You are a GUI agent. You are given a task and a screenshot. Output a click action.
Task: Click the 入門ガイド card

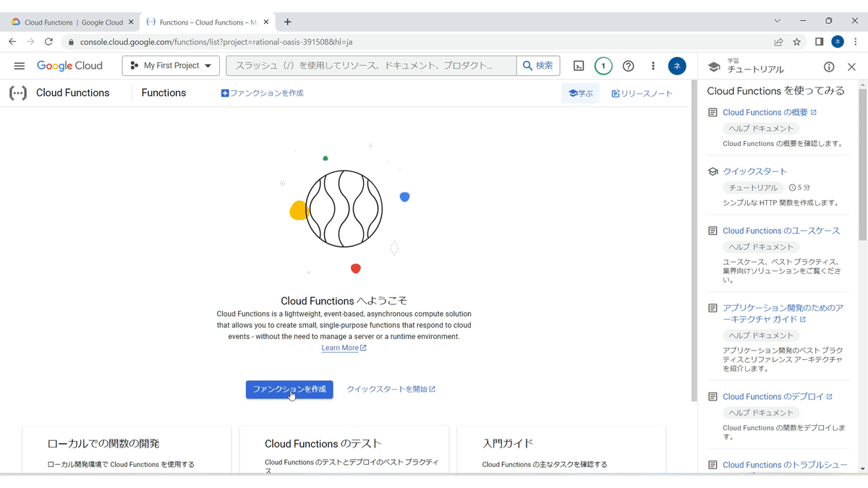click(561, 450)
